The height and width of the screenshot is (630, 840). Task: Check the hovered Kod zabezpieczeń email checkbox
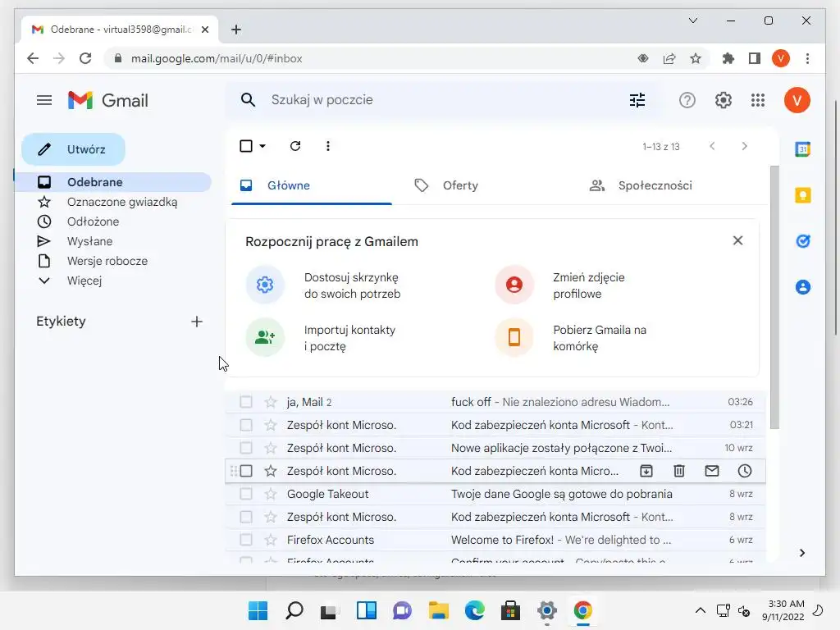(246, 471)
